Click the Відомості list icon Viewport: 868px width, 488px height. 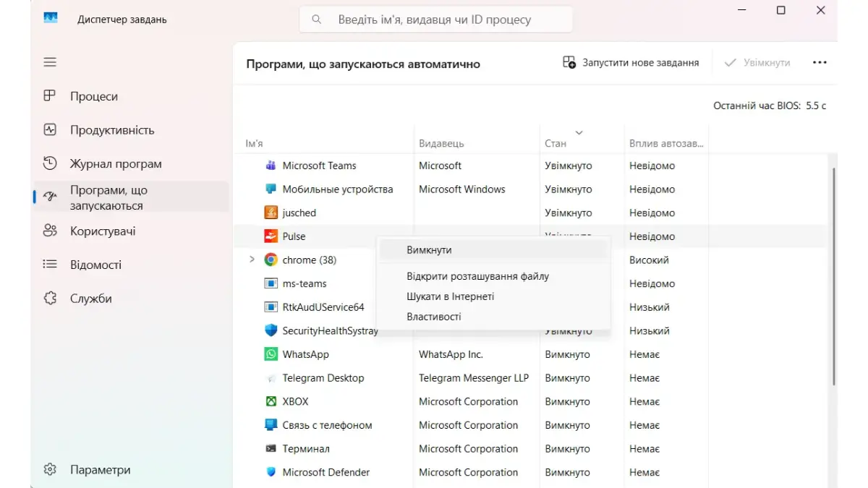coord(50,265)
